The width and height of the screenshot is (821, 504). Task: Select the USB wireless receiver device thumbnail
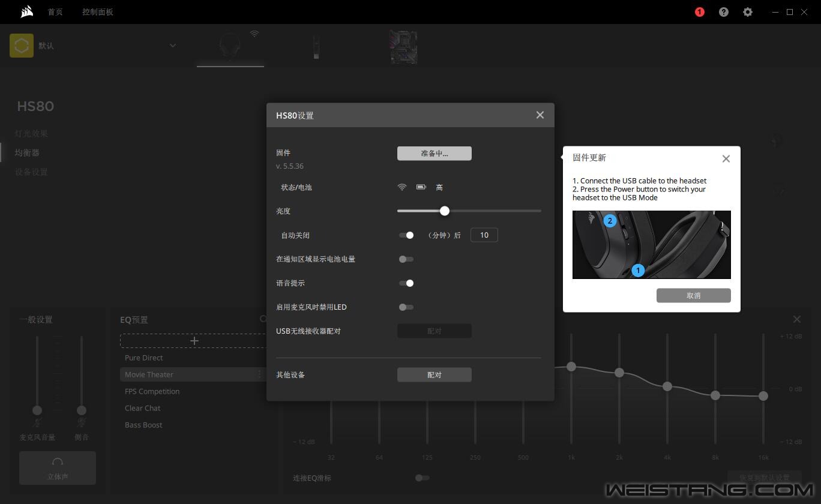(316, 47)
